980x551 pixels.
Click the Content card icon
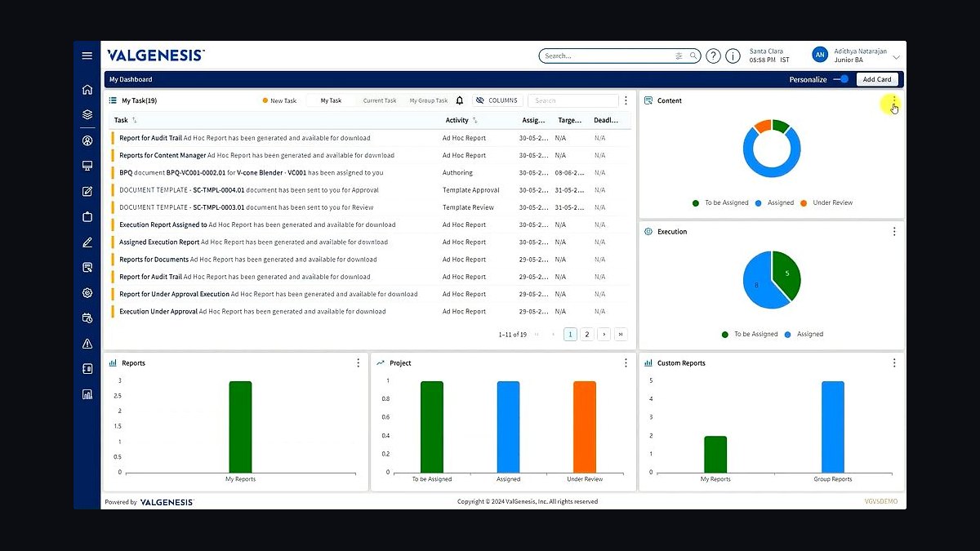648,100
